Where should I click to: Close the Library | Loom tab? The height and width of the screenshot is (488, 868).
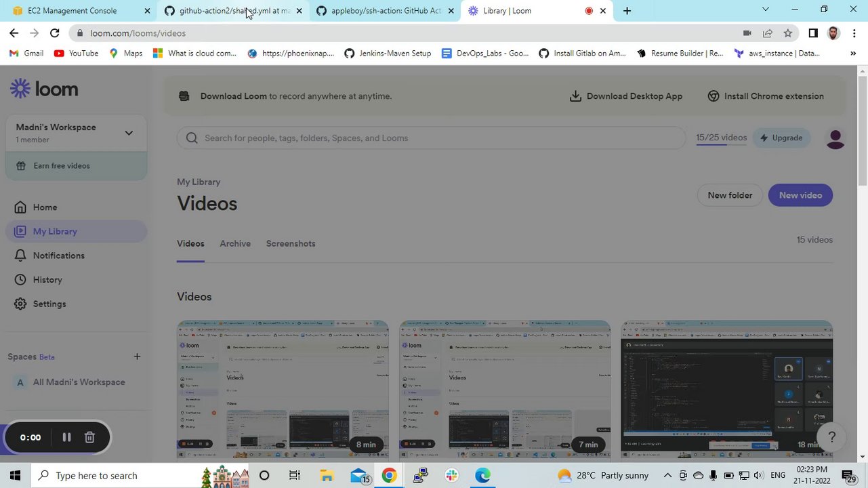(x=603, y=11)
